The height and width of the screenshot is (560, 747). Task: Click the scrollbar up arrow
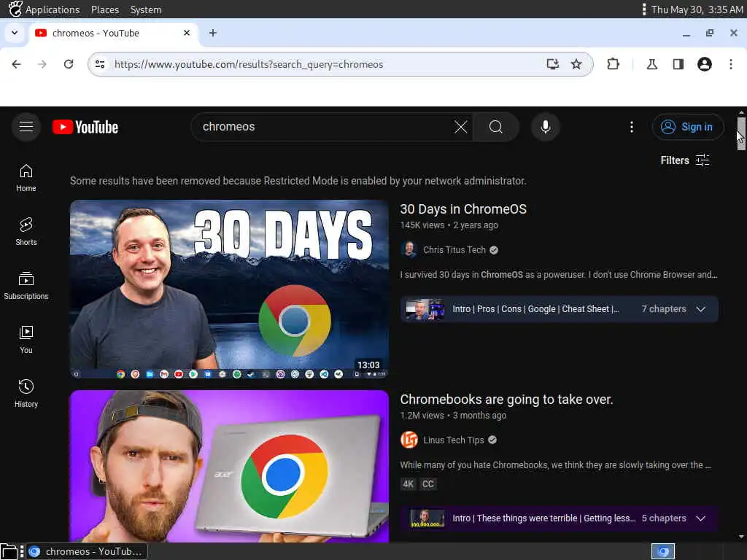point(741,112)
